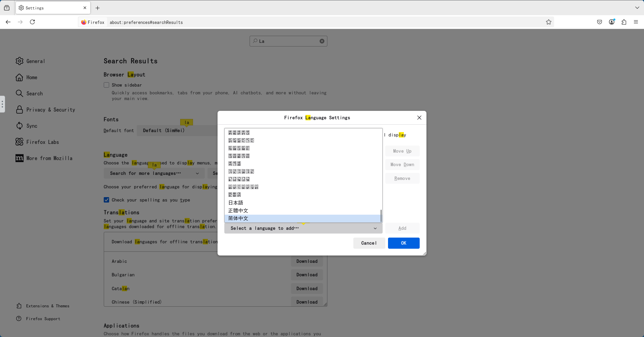Click the Add language button
644x337 pixels.
pos(402,228)
